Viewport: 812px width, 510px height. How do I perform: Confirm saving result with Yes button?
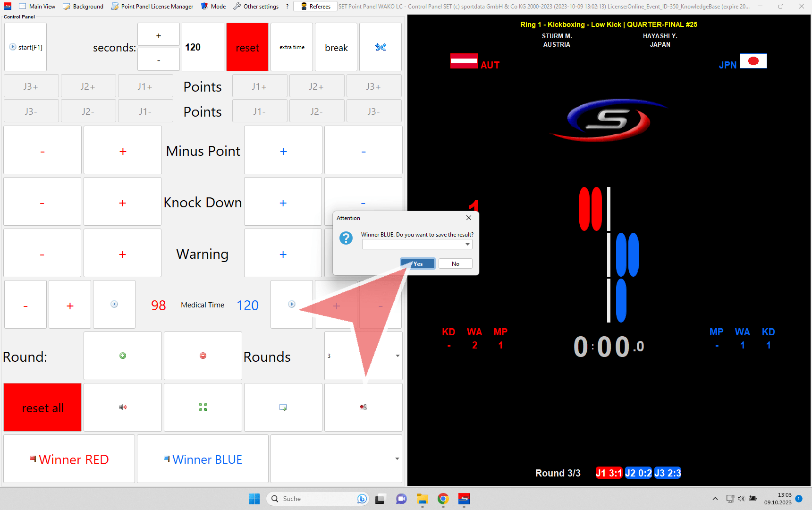[417, 264]
